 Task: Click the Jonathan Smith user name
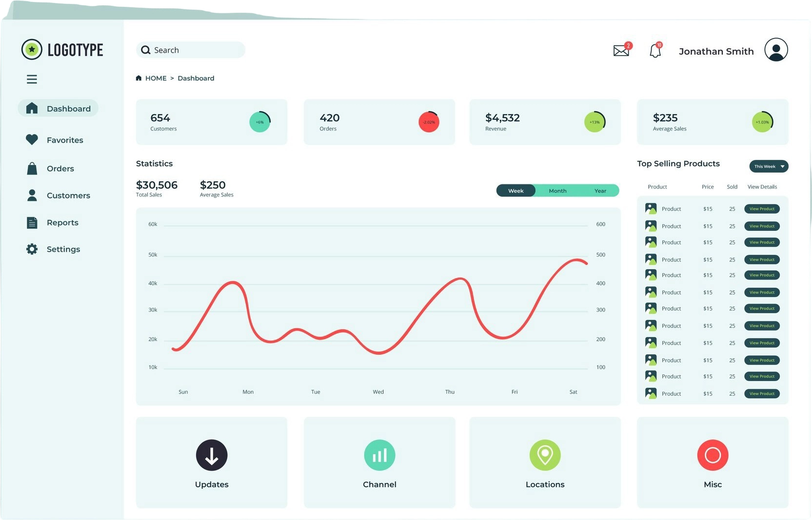coord(716,51)
